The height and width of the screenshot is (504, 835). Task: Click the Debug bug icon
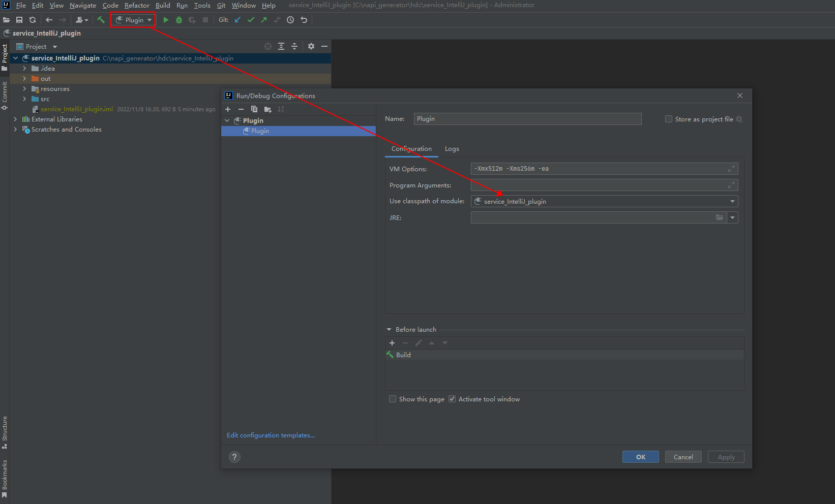pyautogui.click(x=179, y=20)
